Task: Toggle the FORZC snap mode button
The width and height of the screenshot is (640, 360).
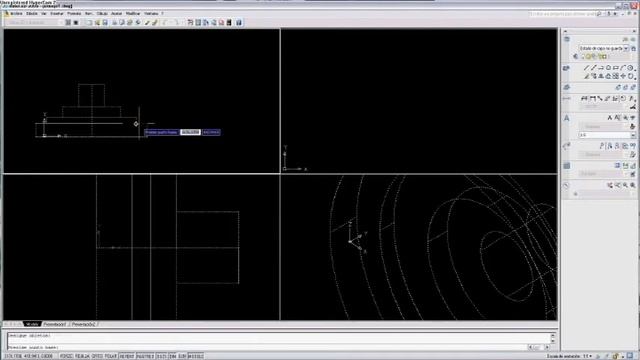Action: 66,356
